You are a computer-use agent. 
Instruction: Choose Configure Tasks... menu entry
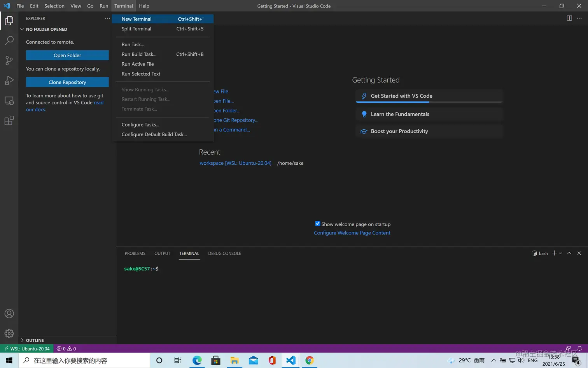tap(163, 125)
